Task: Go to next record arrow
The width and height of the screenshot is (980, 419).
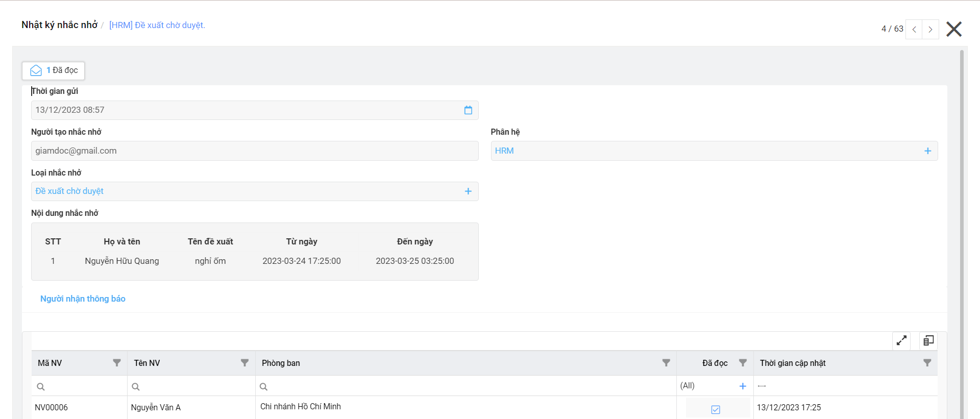Action: point(930,30)
